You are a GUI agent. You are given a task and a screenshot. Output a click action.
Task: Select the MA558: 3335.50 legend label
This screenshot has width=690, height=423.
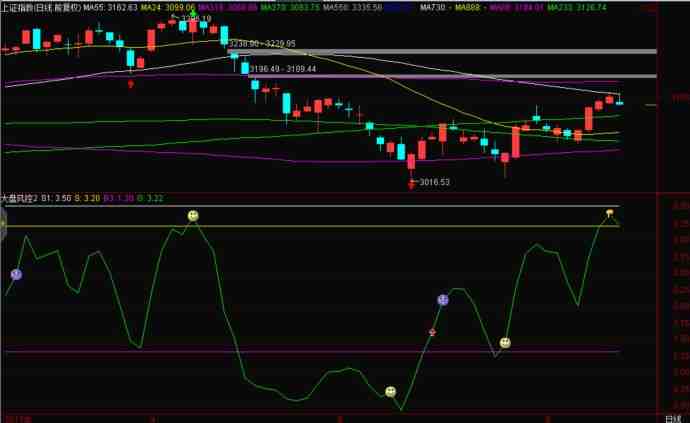[x=352, y=7]
